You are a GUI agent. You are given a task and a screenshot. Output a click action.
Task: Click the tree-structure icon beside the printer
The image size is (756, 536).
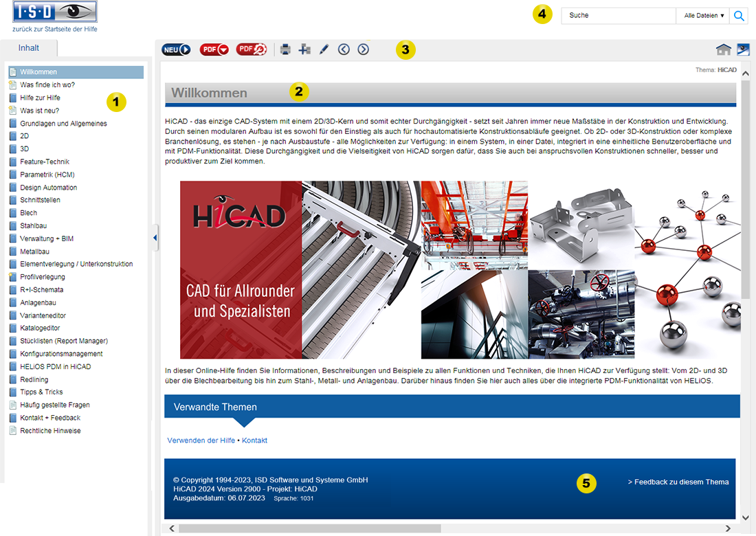304,49
